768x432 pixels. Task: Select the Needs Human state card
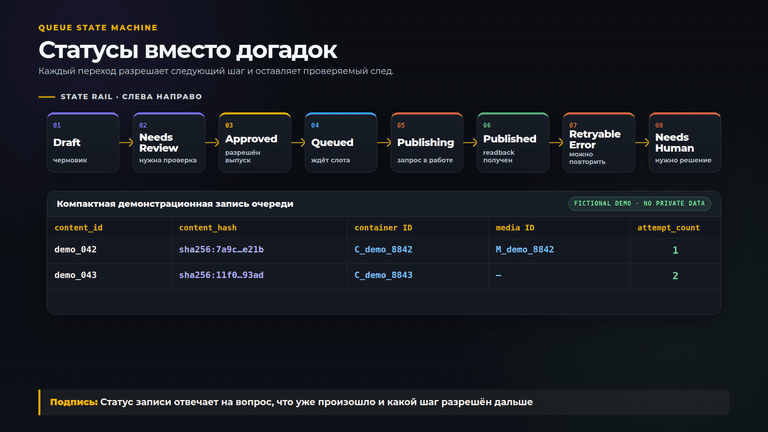(685, 143)
